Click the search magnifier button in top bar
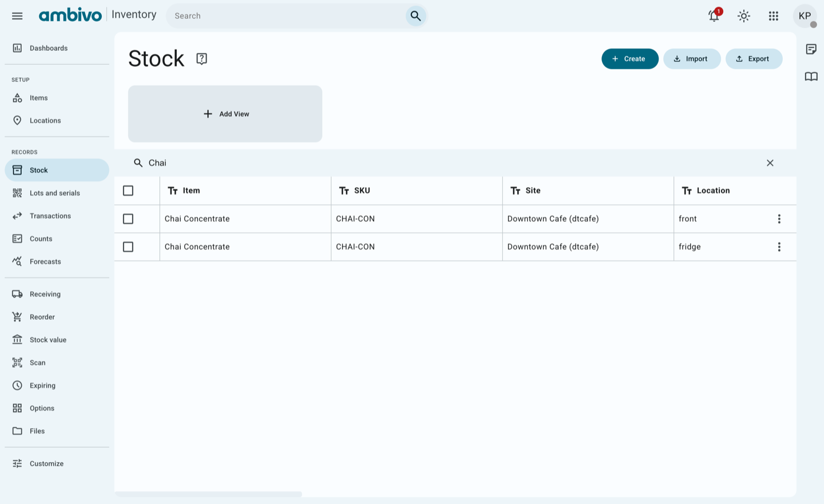824x504 pixels. click(416, 16)
